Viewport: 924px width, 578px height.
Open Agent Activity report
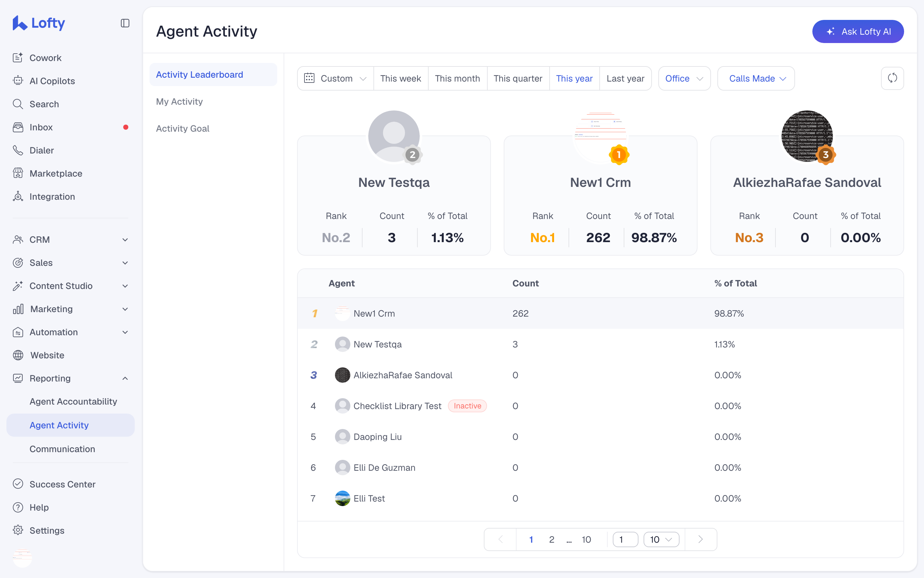click(x=70, y=425)
